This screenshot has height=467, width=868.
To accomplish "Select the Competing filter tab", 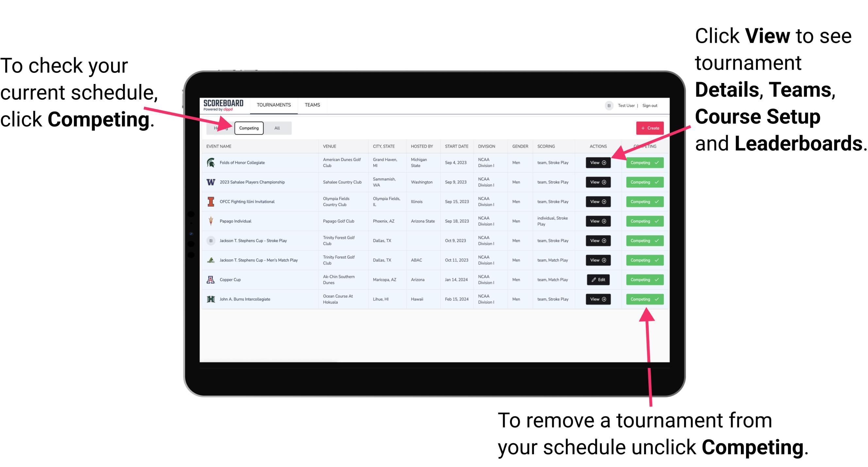I will pyautogui.click(x=248, y=128).
